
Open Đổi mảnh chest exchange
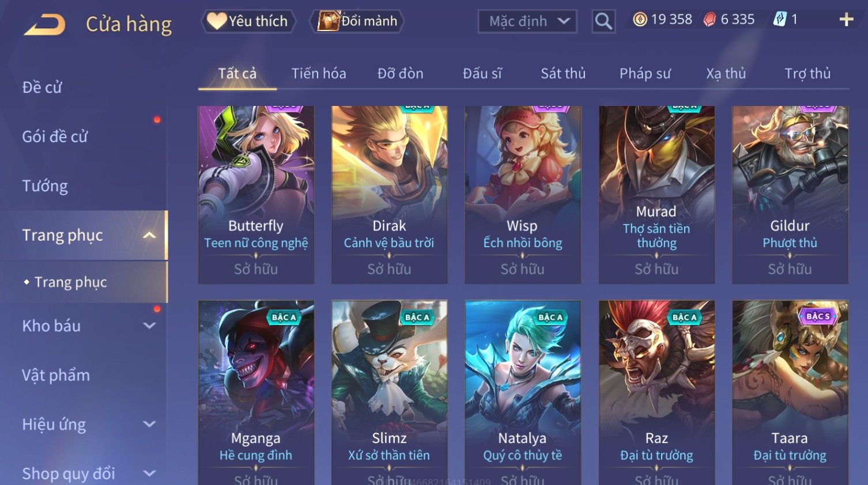click(357, 21)
